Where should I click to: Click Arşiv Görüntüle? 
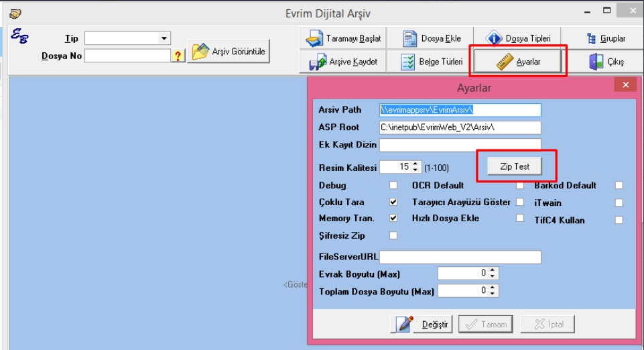click(229, 52)
